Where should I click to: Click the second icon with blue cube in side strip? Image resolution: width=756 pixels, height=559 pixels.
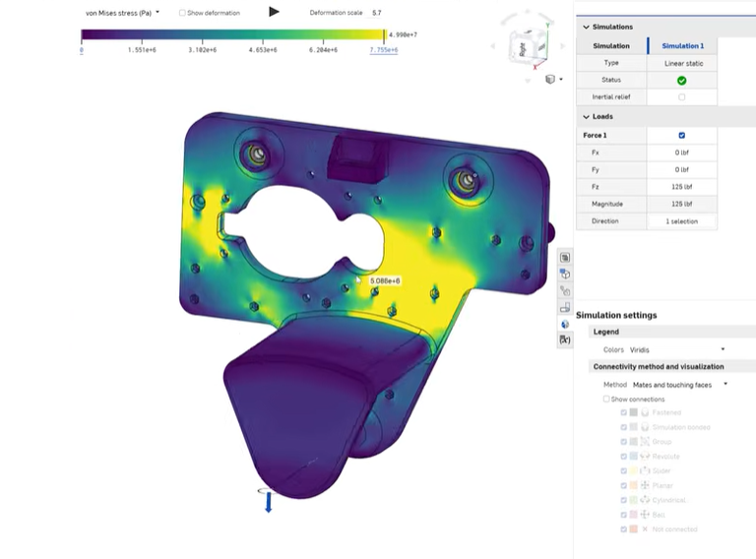[x=564, y=275]
